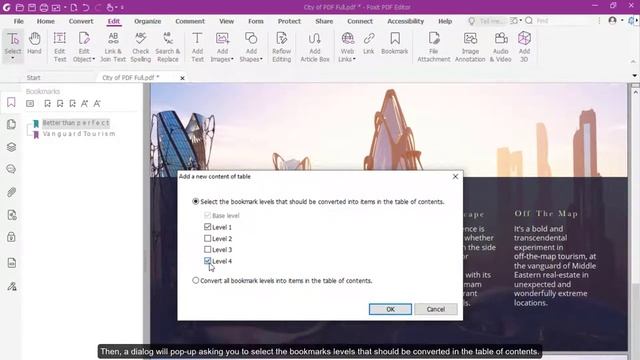Open the Edit Object dropdown
Image resolution: width=640 pixels, height=360 pixels.
coord(94,59)
